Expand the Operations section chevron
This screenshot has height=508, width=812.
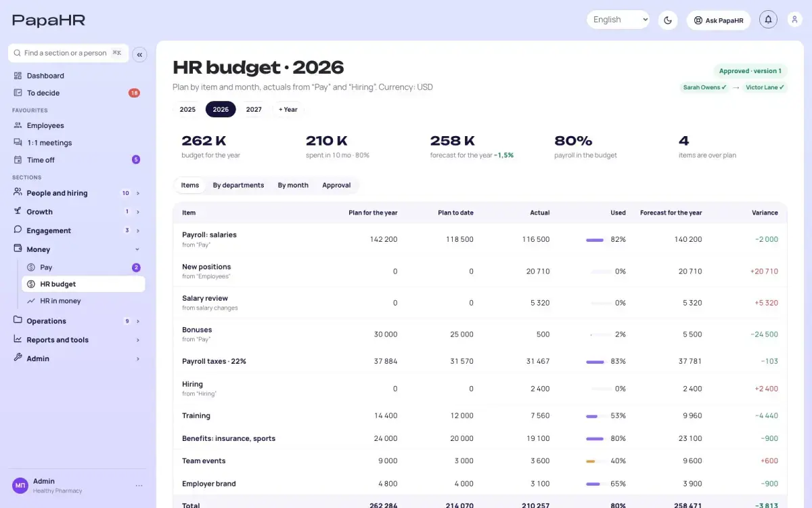click(138, 321)
